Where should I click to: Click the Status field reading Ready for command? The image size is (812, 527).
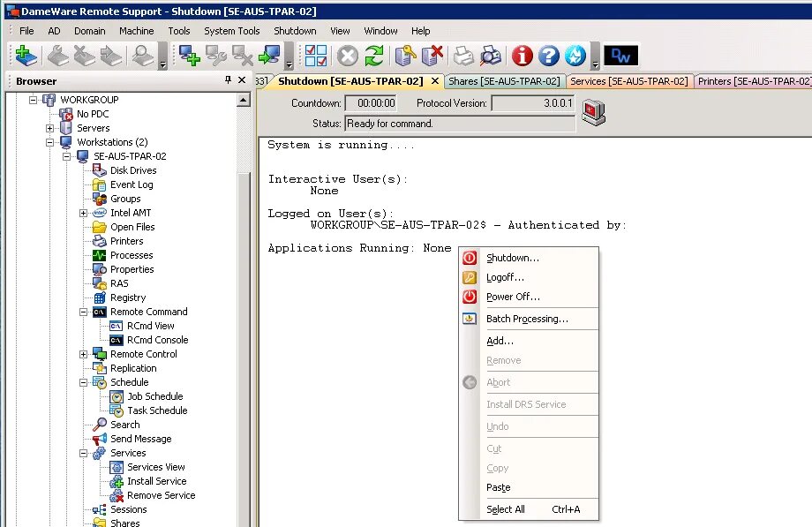tap(459, 124)
